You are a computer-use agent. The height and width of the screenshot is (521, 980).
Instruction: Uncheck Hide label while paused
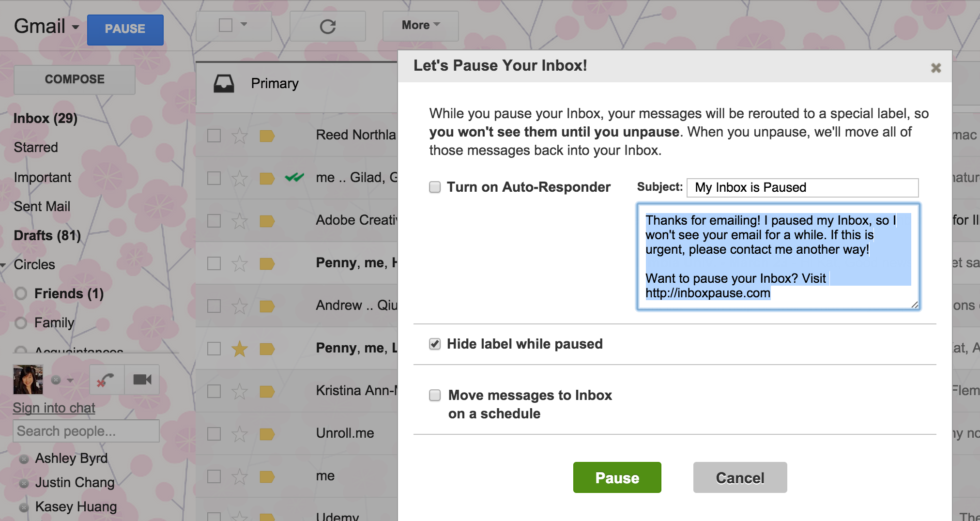[435, 344]
